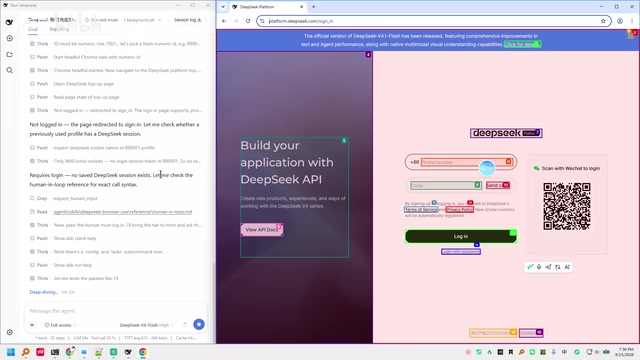640x360 pixels.
Task: Click the DeepSeek whale logo in agent sidebar
Action: tap(9, 22)
